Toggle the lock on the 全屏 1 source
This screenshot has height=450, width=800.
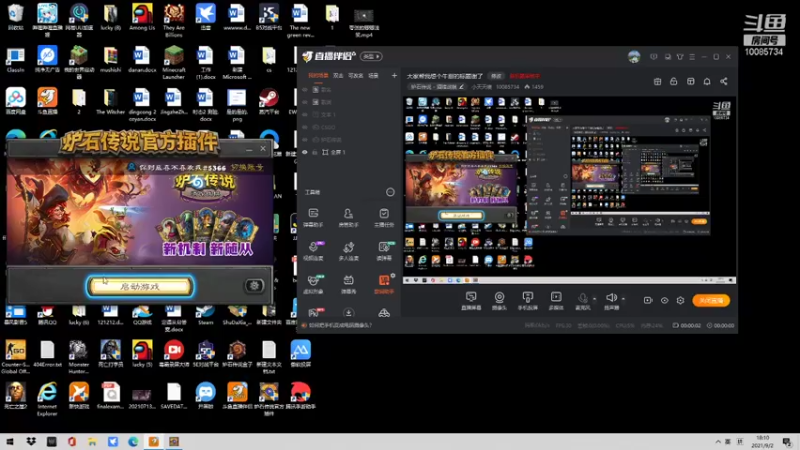point(315,152)
